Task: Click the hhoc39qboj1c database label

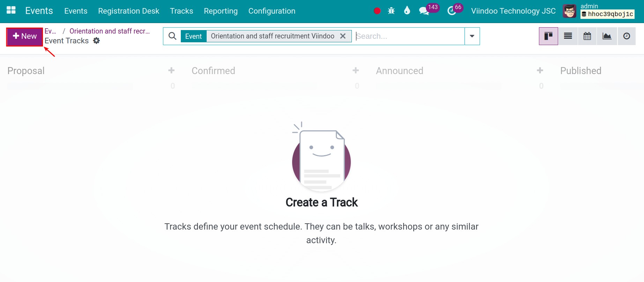Action: pos(607,14)
